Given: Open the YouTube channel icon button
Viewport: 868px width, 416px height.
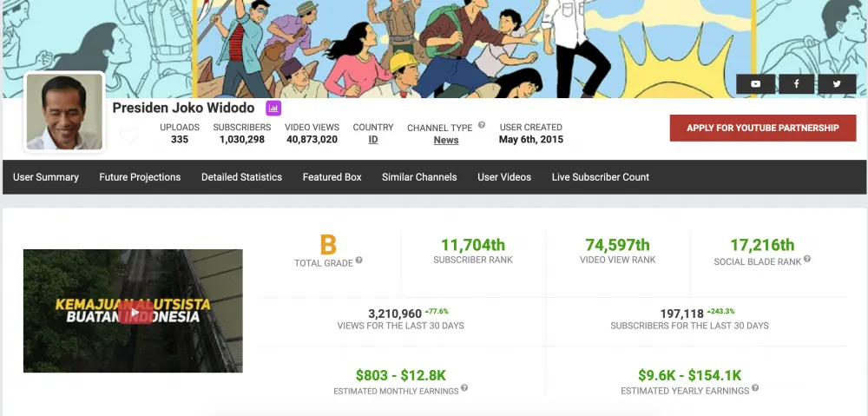Looking at the screenshot, I should point(755,83).
